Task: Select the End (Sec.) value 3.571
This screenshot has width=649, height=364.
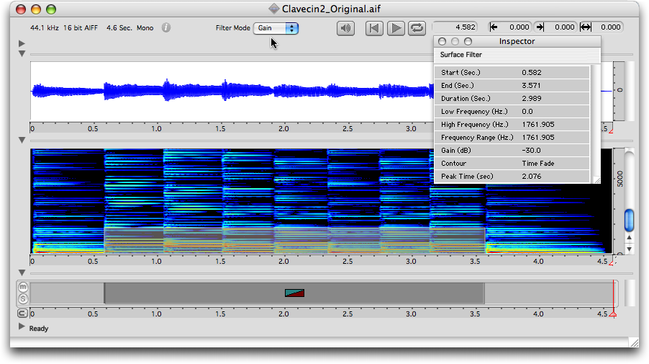Action: (531, 85)
